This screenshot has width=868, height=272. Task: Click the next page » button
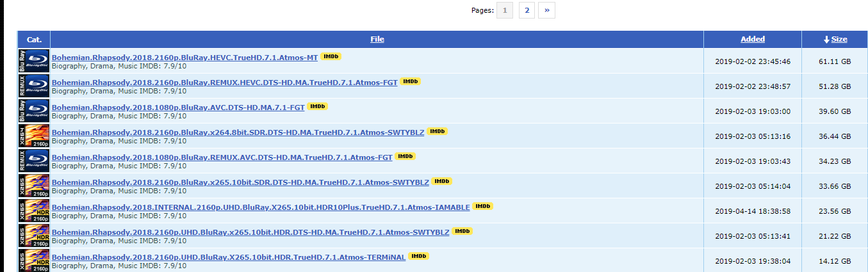pyautogui.click(x=547, y=10)
